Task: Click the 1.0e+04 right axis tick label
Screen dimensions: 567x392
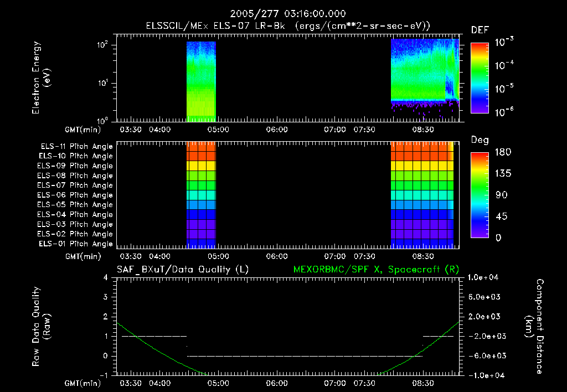Action: (483, 278)
